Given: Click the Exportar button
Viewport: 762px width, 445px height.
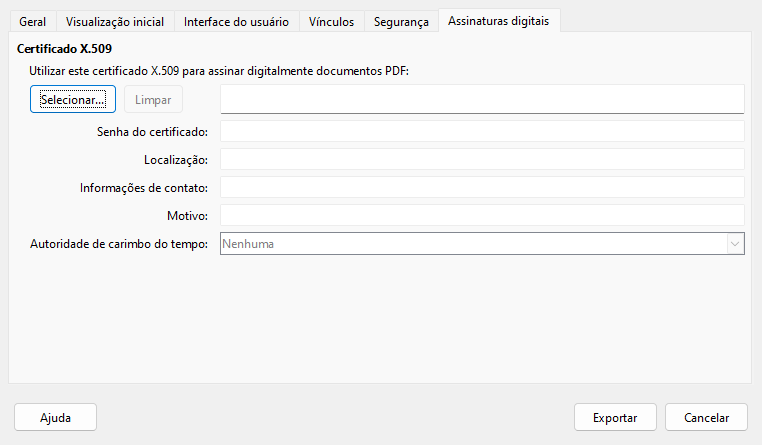Looking at the screenshot, I should tap(615, 417).
